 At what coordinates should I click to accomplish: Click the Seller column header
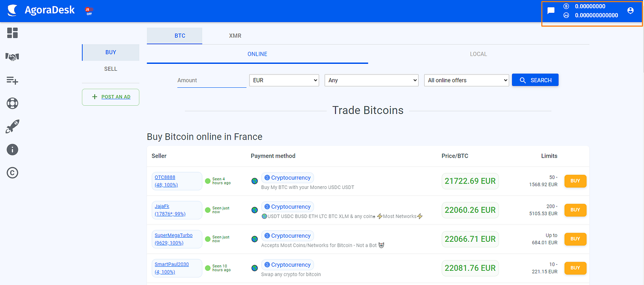pyautogui.click(x=159, y=156)
